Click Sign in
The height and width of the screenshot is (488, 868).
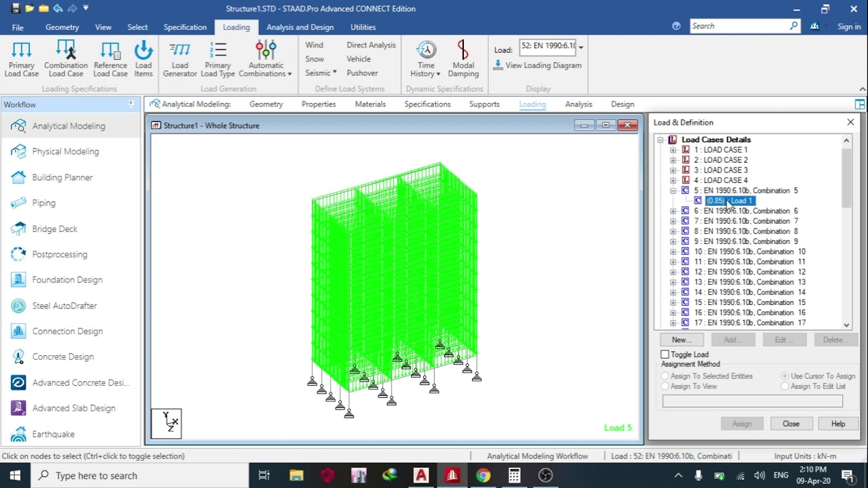(849, 26)
